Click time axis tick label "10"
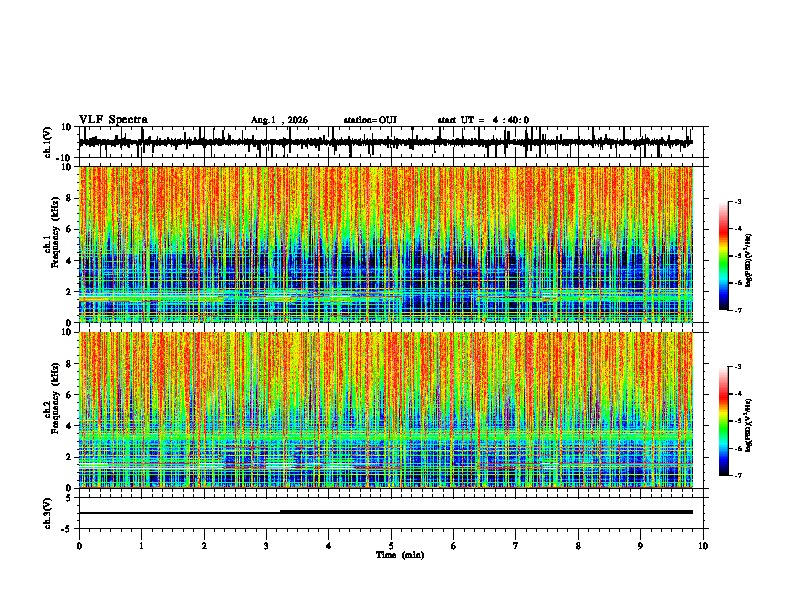Image resolution: width=792 pixels, height=612 pixels. pos(703,546)
